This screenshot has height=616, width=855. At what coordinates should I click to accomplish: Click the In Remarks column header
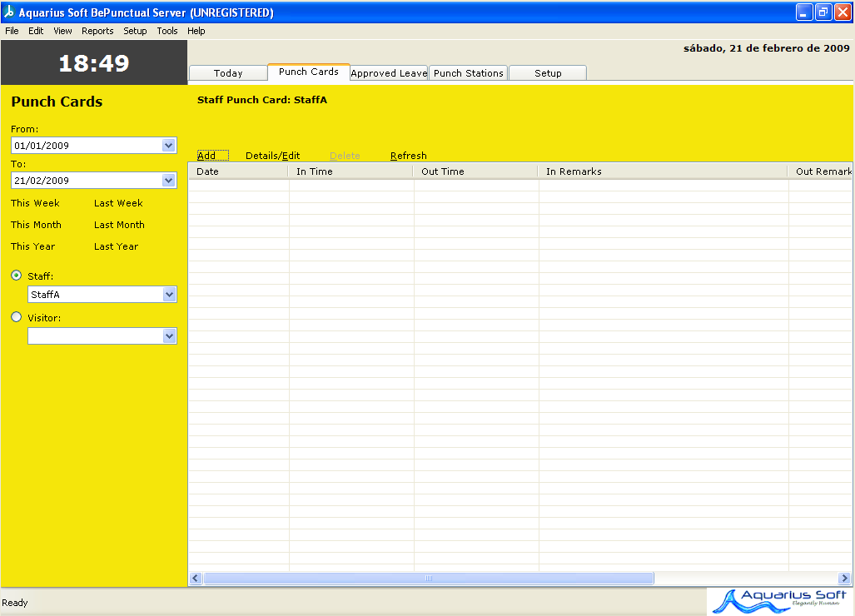tap(663, 171)
